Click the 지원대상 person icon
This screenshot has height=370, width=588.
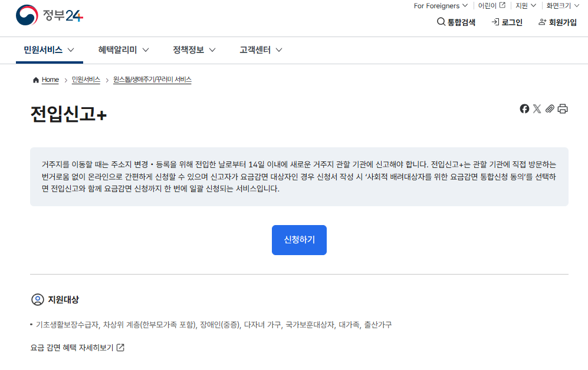tap(38, 300)
